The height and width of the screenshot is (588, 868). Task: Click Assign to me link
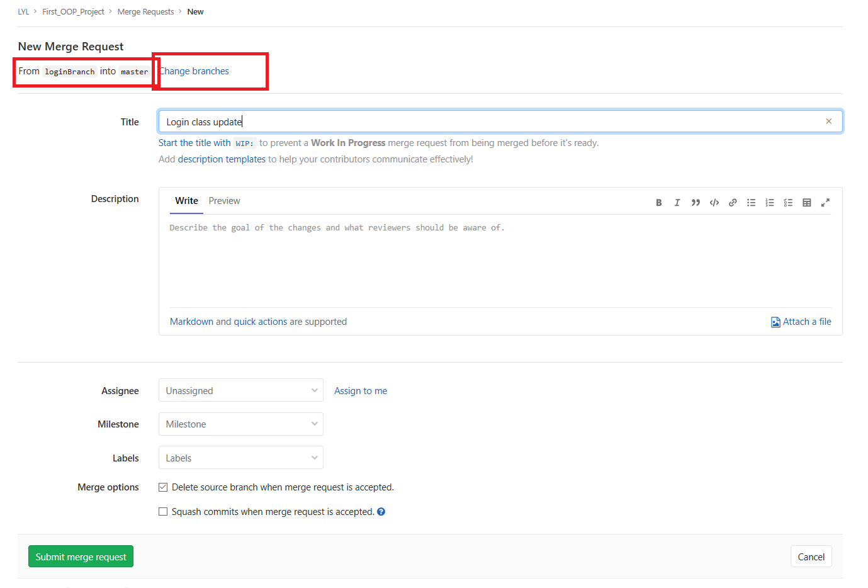coord(361,391)
